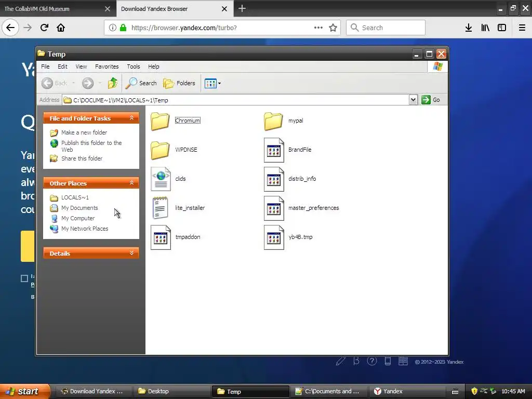Viewport: 532px width, 399px height.
Task: Open Search in Explorer toolbar
Action: coord(141,83)
